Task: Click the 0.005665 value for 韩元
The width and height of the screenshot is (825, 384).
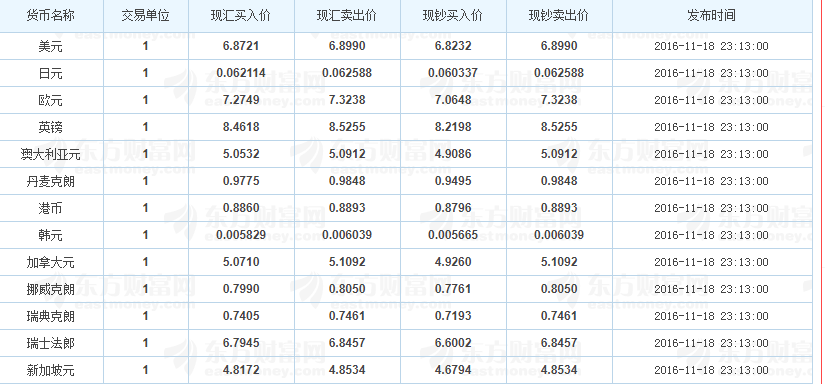Action: [453, 235]
